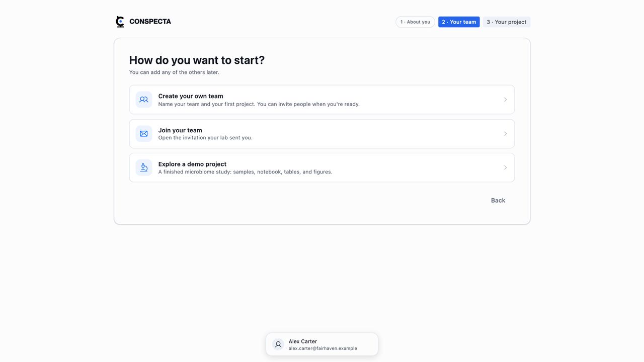Click 'How do you want to start?' heading

(197, 60)
